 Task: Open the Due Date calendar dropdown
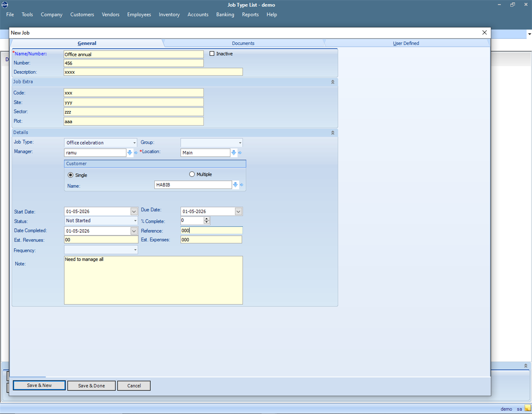point(239,211)
